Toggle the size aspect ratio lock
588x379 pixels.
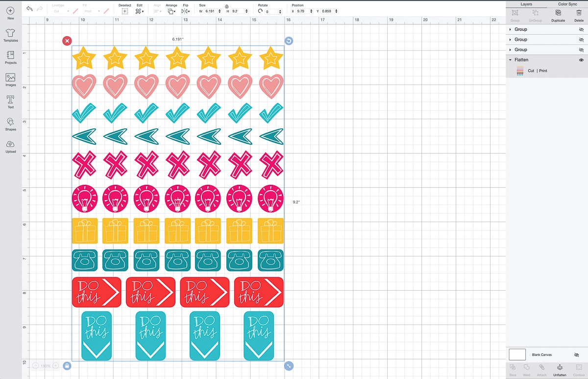pyautogui.click(x=226, y=6)
